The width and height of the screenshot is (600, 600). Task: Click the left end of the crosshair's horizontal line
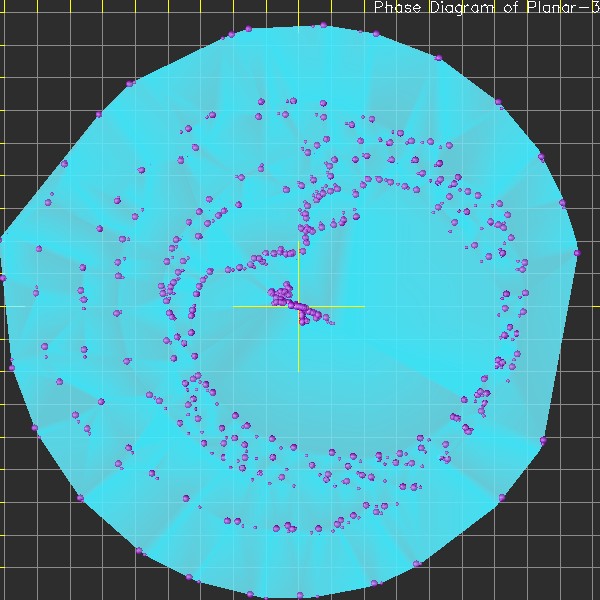[x=234, y=307]
